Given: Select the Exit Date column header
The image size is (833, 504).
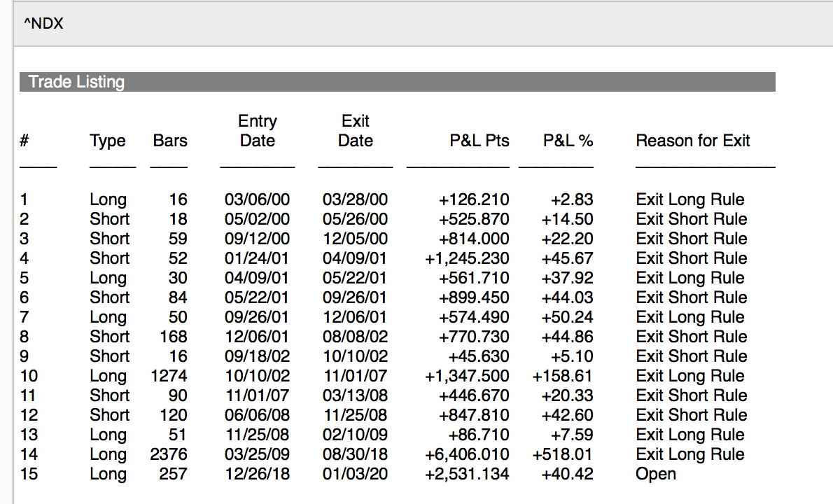Looking at the screenshot, I should (356, 131).
